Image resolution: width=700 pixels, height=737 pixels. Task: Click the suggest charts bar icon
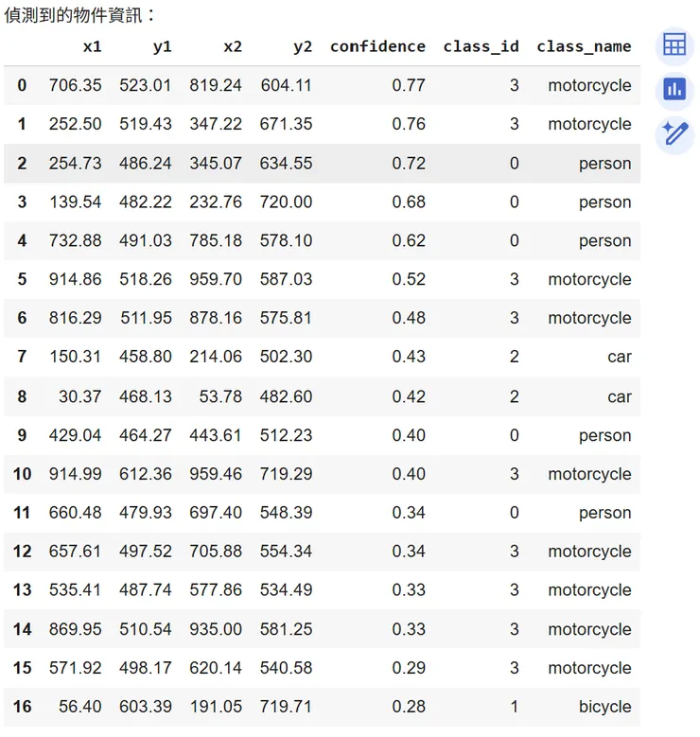[x=674, y=90]
